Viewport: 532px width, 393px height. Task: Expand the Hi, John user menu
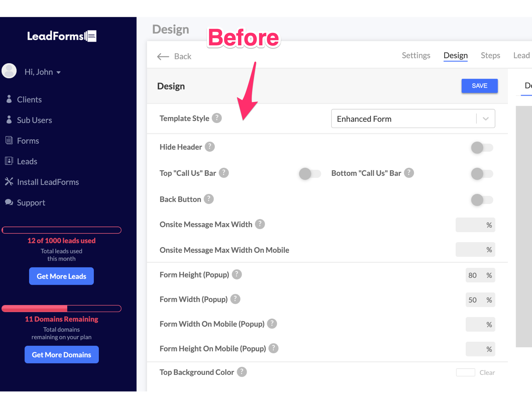pyautogui.click(x=43, y=72)
